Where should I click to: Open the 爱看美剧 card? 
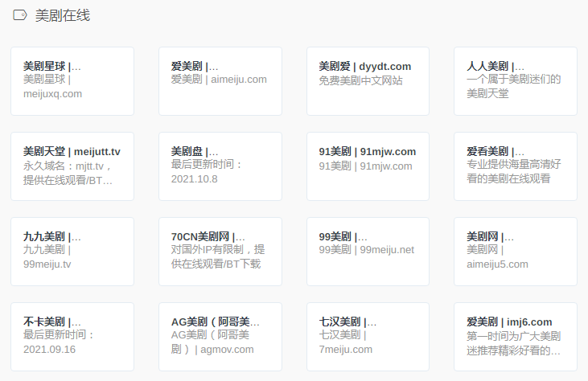[516, 166]
